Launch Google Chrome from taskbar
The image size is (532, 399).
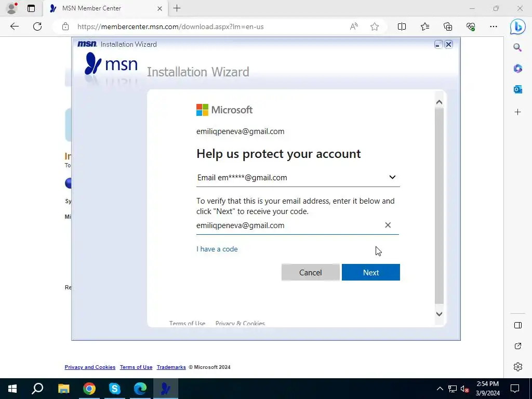click(89, 389)
